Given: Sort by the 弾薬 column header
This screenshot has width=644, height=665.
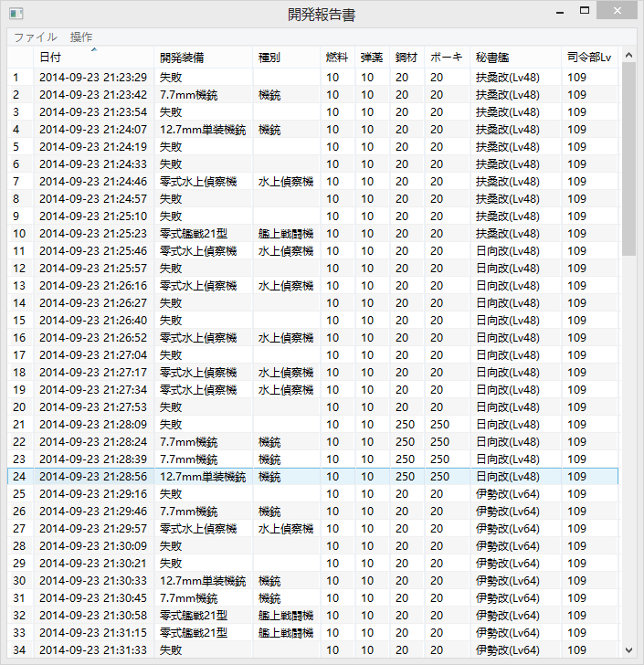Looking at the screenshot, I should tap(373, 58).
